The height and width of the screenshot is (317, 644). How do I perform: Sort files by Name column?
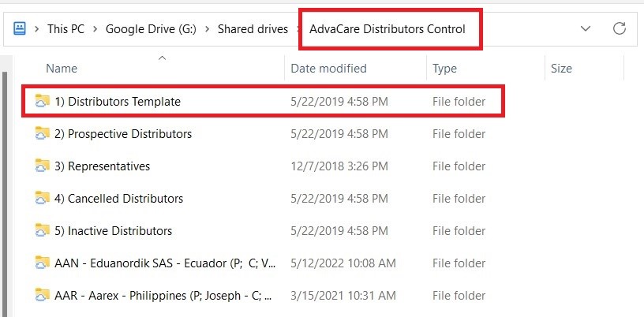pyautogui.click(x=62, y=68)
